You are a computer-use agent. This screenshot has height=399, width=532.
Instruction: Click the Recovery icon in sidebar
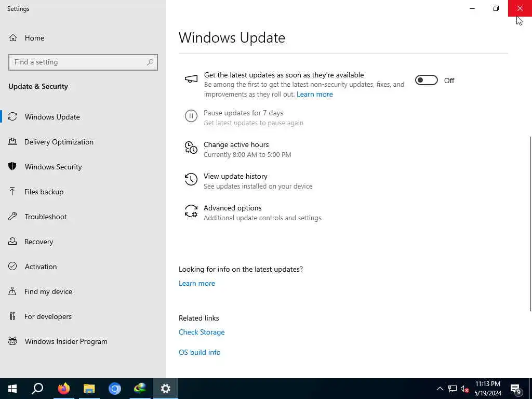coord(12,242)
